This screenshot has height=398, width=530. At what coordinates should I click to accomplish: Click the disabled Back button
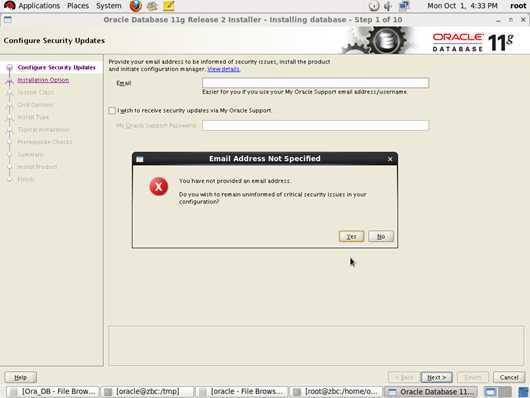(404, 377)
